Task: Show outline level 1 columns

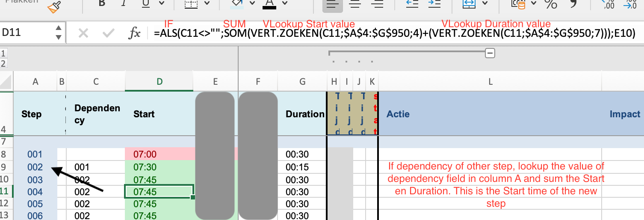Action: click(x=4, y=54)
